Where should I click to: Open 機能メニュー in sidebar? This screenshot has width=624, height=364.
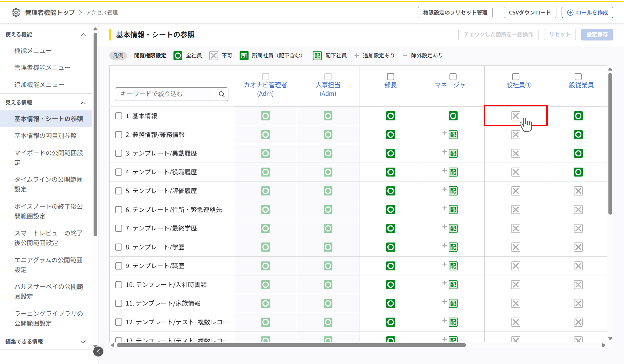click(33, 51)
